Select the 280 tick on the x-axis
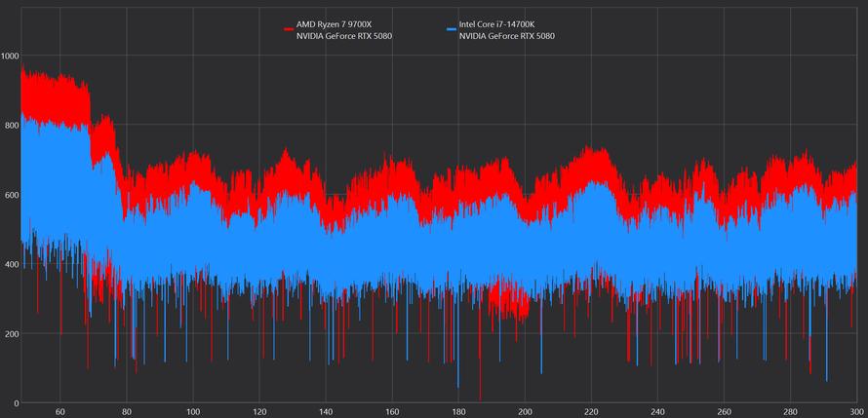868x418 pixels. coord(790,411)
